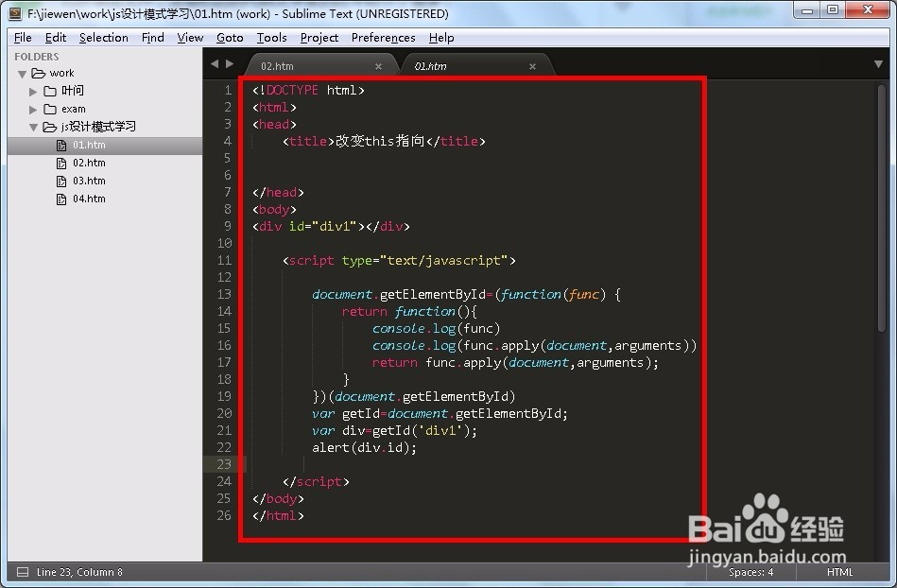
Task: Open the Preferences menu
Action: [383, 38]
